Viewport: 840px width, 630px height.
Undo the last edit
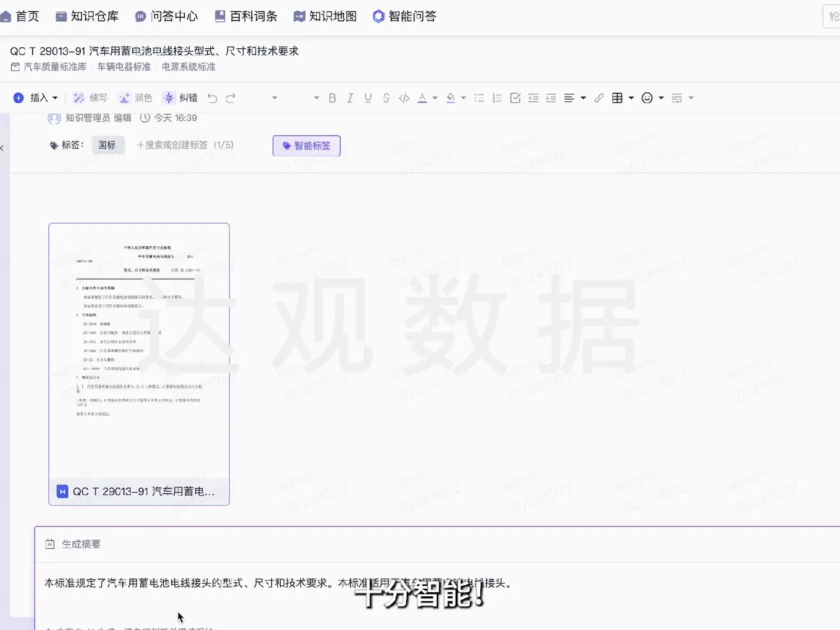pyautogui.click(x=212, y=98)
